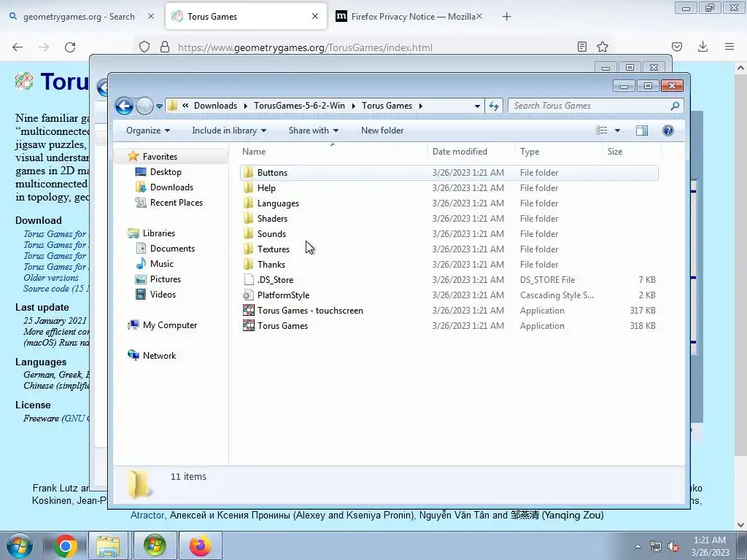The width and height of the screenshot is (747, 560).
Task: Open the Videos library
Action: [163, 295]
